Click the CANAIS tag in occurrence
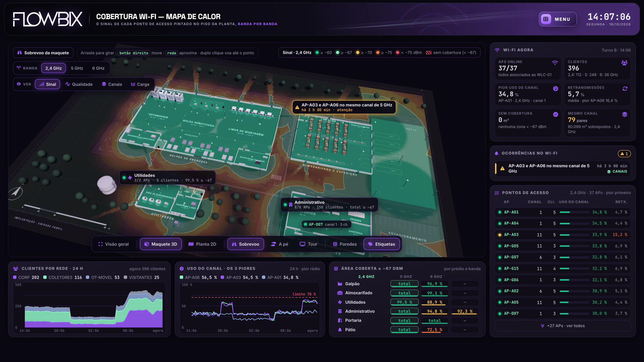This screenshot has height=362, width=644. 617,171
